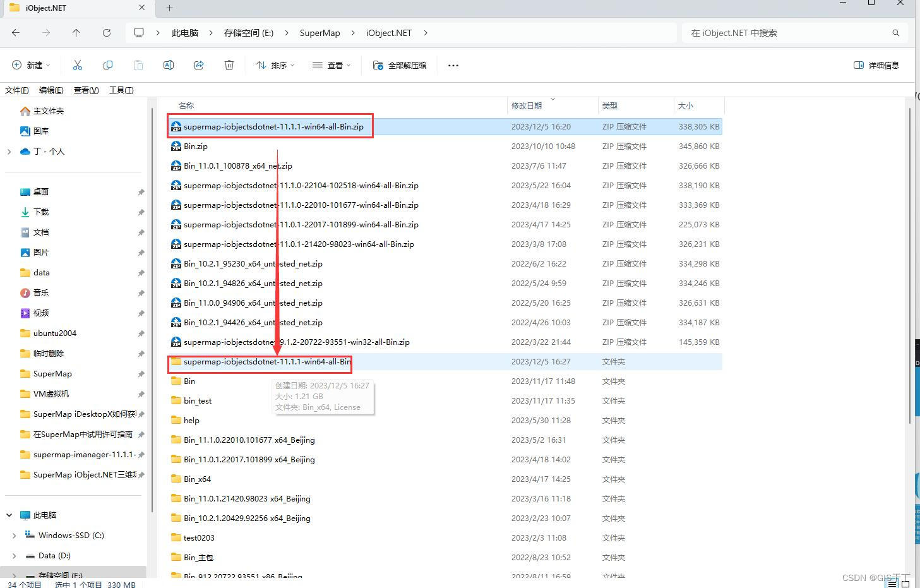Refresh the current folder view
Screen dimensions: 920x588
107,33
